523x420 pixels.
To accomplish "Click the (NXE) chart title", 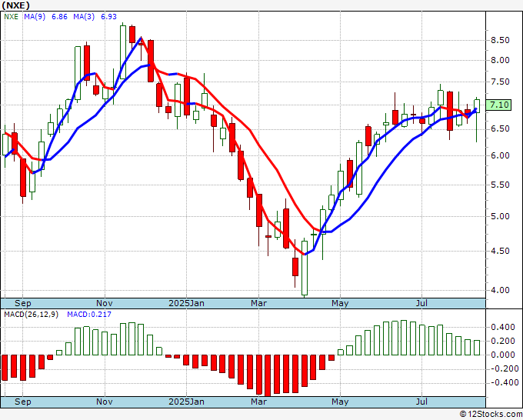I will point(15,5).
